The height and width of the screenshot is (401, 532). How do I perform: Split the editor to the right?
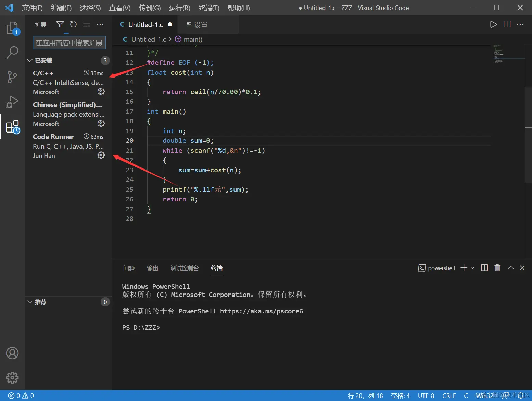[507, 24]
